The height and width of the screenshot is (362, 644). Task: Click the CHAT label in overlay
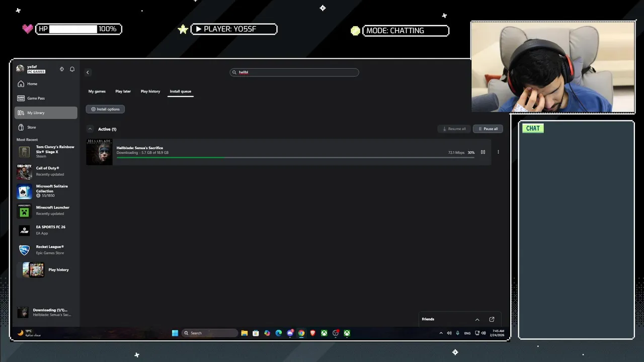click(533, 128)
